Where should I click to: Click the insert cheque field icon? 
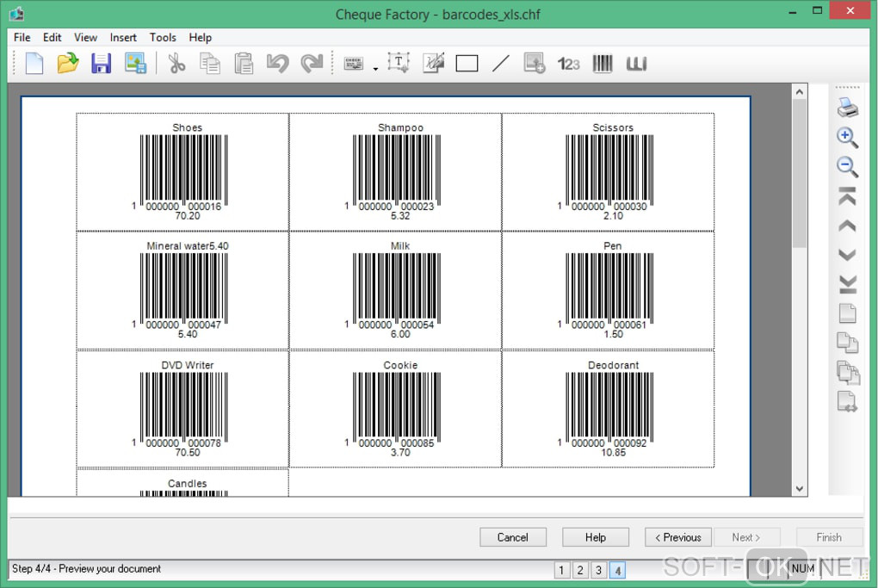point(353,64)
